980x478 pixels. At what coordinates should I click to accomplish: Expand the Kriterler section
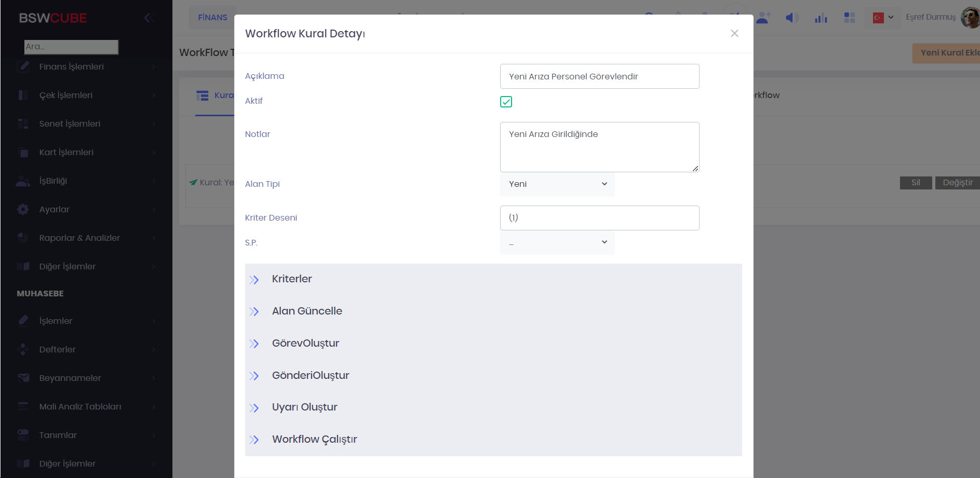tap(292, 279)
